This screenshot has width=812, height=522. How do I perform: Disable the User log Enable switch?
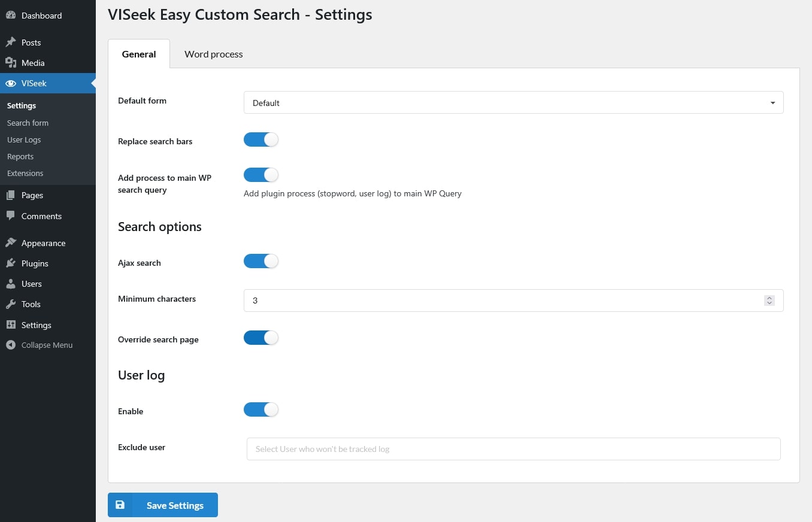coord(261,410)
